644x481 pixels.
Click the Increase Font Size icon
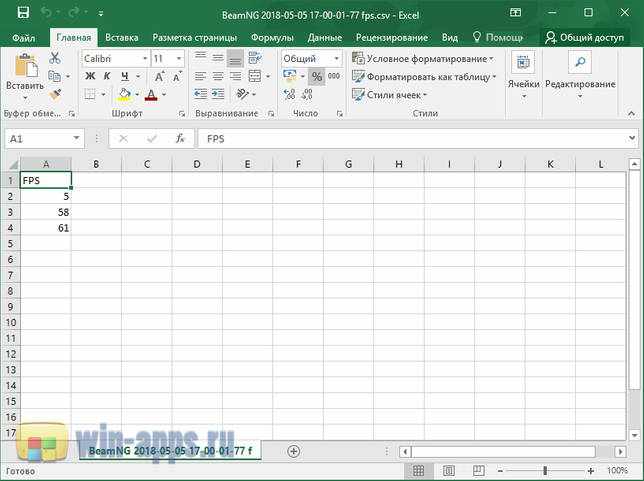coord(159,76)
